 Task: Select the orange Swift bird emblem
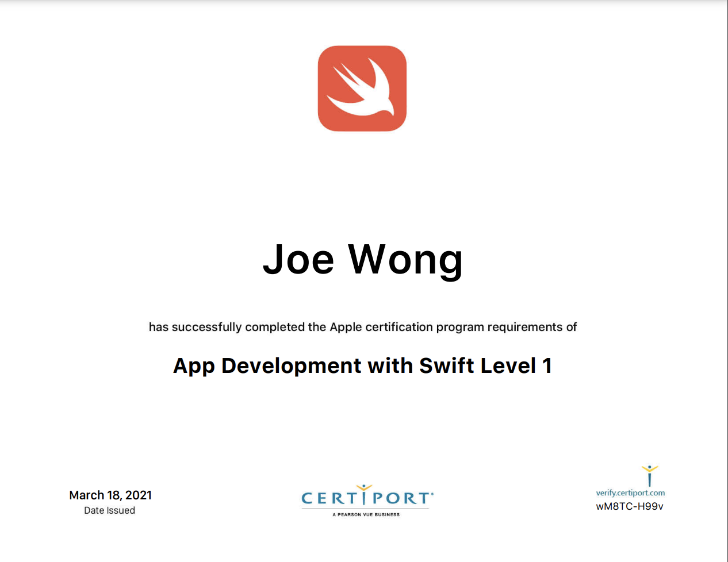click(x=362, y=86)
